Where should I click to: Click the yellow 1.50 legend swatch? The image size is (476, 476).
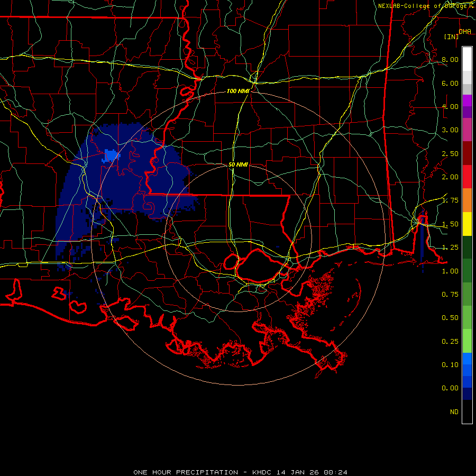tap(467, 224)
